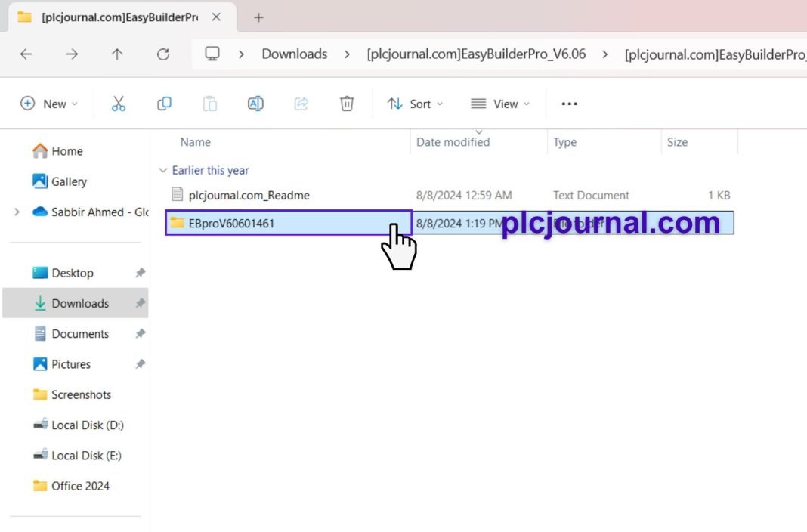This screenshot has height=532, width=807.
Task: Open the Sort dropdown
Action: 415,104
